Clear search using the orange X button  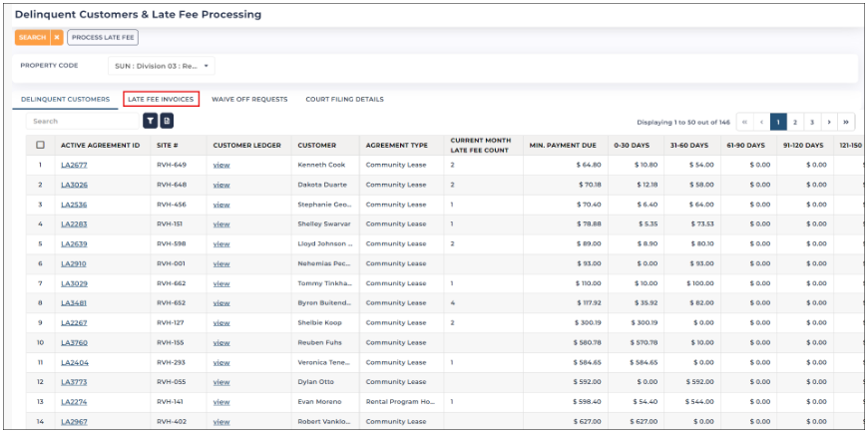click(x=57, y=37)
